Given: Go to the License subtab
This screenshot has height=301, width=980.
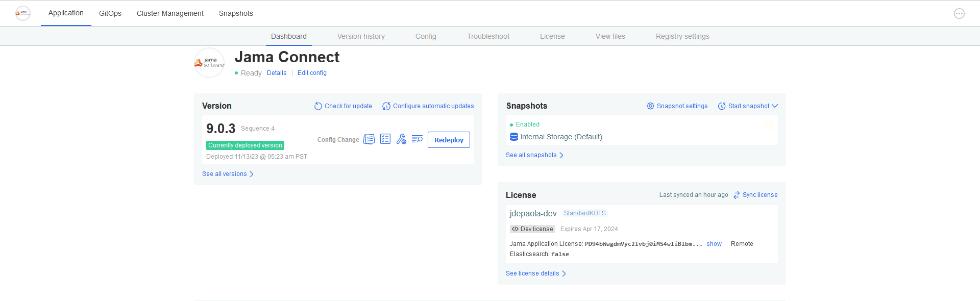Looking at the screenshot, I should (552, 36).
